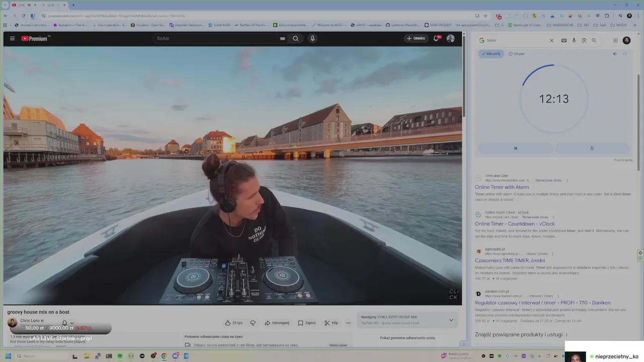
Task: Click Tłumaczenie strony for Time and Date result
Action: [x=548, y=180]
